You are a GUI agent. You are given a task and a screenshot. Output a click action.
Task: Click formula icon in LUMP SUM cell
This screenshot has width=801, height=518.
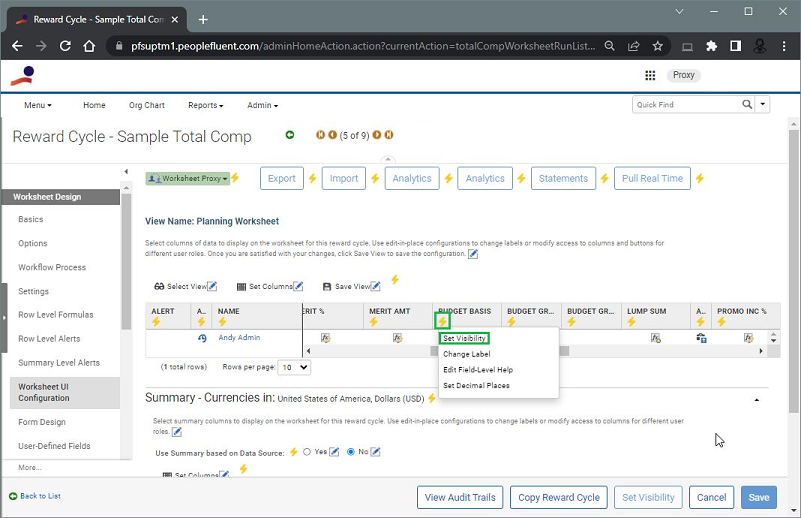tap(655, 338)
